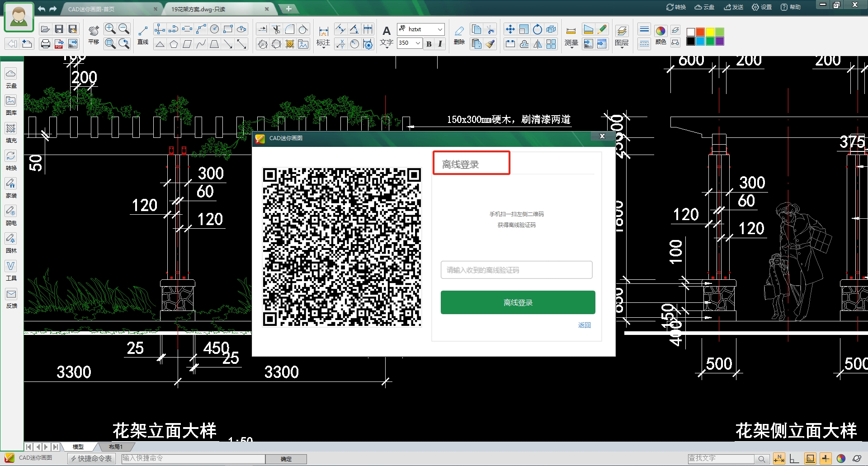Viewport: 868px width, 466px height.
Task: Select the Line (直线) drawing tool
Action: click(143, 35)
